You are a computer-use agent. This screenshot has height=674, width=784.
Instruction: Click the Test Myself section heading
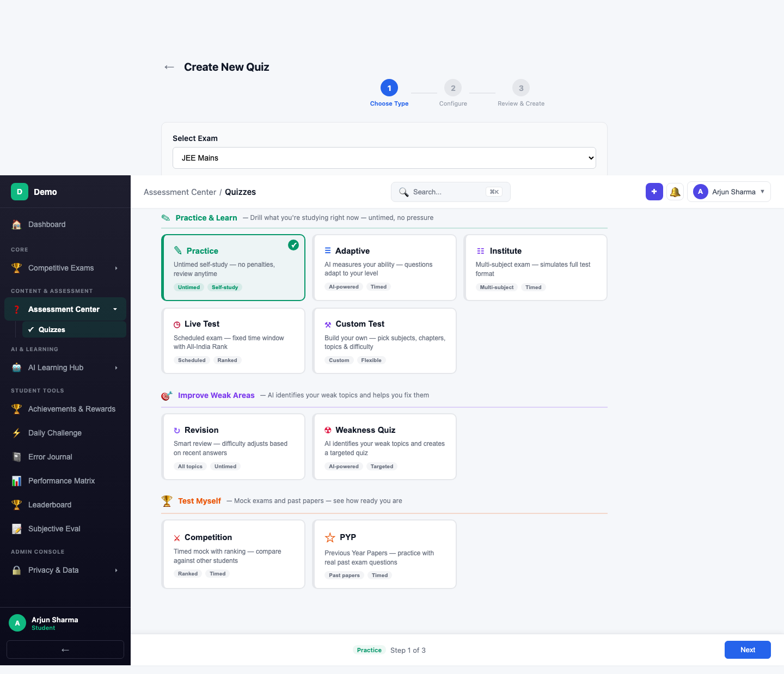click(x=199, y=501)
